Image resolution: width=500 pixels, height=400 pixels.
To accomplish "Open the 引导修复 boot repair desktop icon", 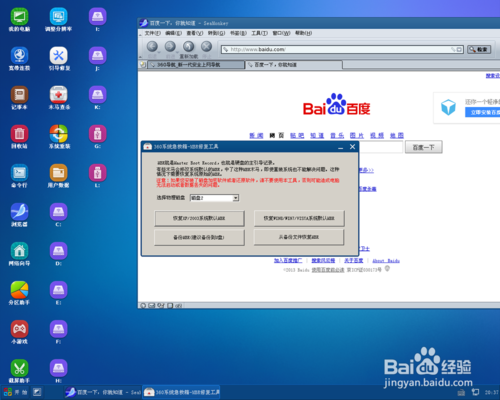I will click(59, 59).
